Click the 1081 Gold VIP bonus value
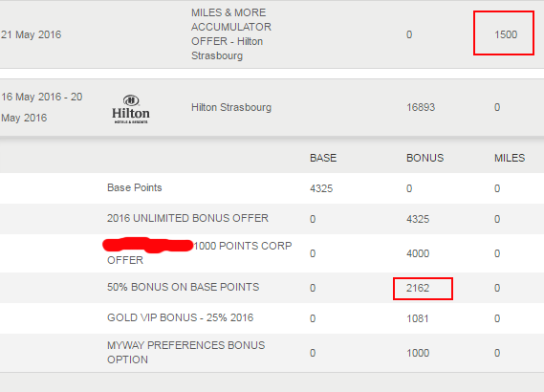 pyautogui.click(x=418, y=318)
